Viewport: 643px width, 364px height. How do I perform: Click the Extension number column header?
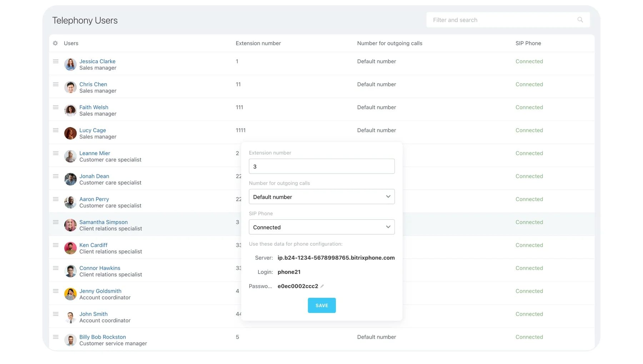coord(258,43)
